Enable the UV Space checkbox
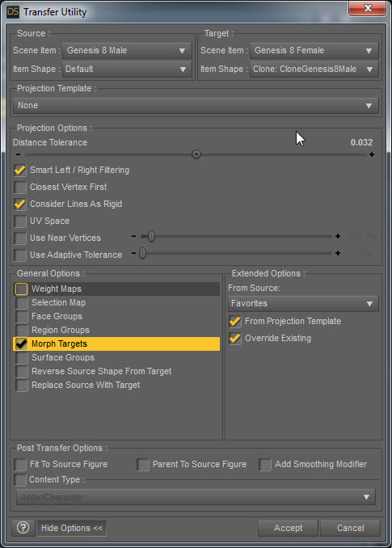The width and height of the screenshot is (392, 548). 20,221
